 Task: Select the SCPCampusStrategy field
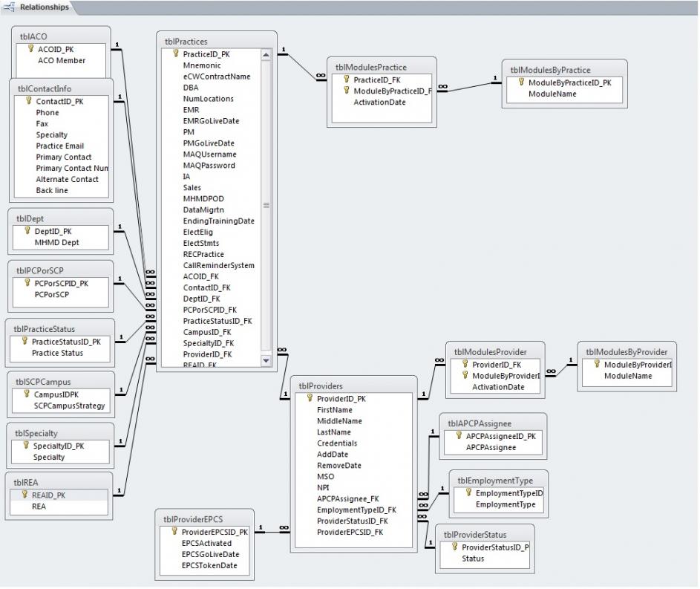pos(70,406)
